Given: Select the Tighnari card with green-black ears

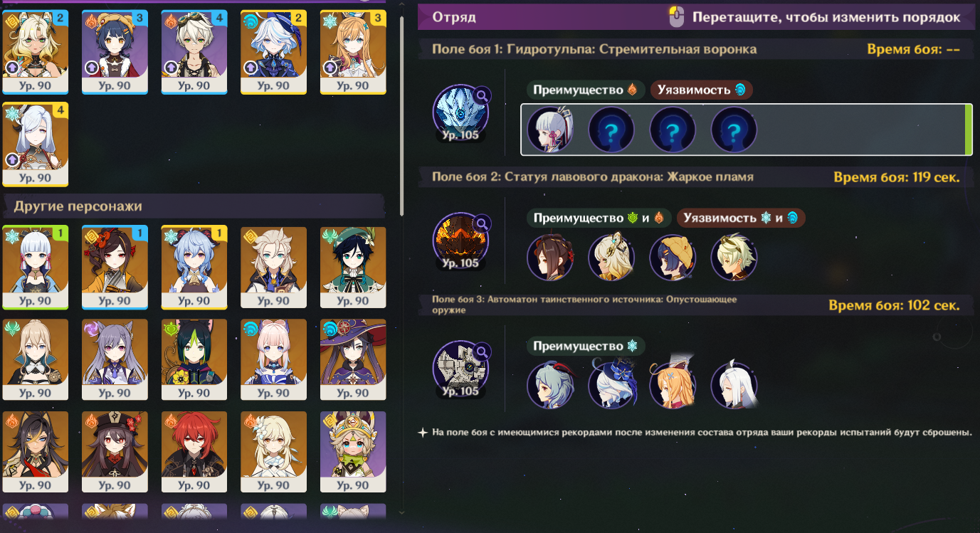Looking at the screenshot, I should click(x=194, y=360).
